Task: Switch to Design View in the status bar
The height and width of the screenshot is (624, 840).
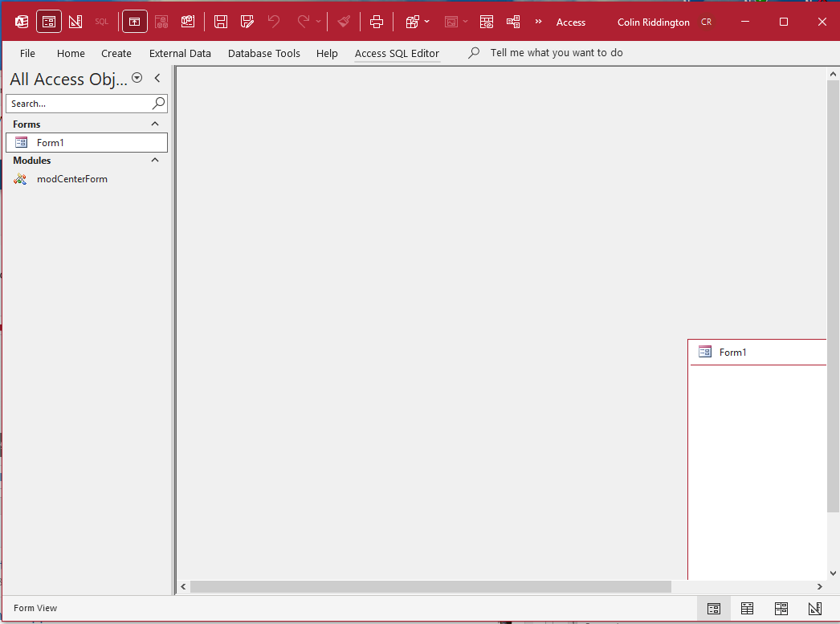Action: 814,609
